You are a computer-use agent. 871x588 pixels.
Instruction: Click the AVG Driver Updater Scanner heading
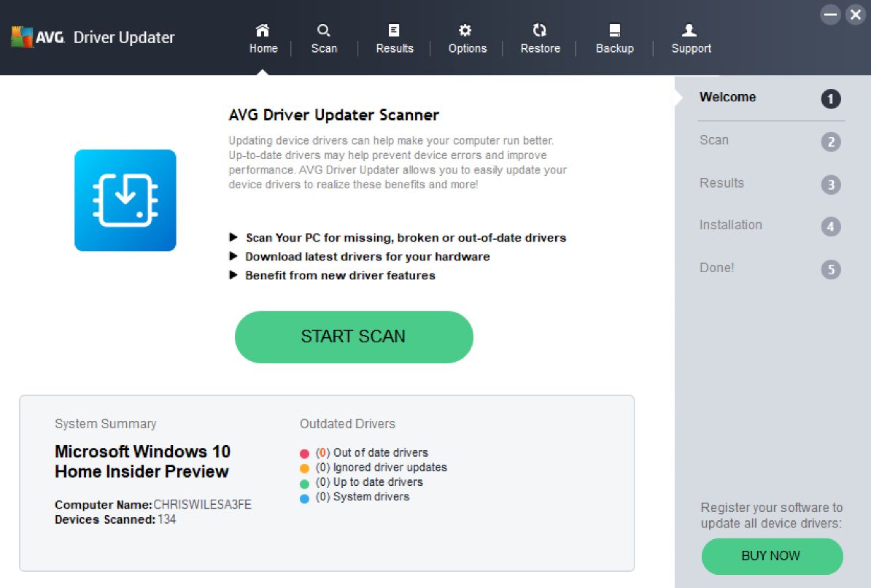[x=334, y=115]
